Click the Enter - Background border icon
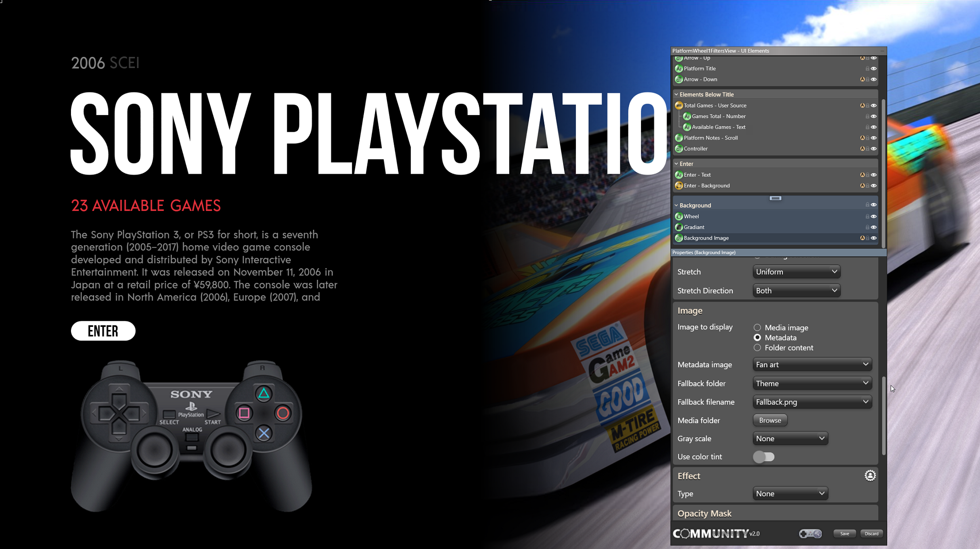 [679, 186]
